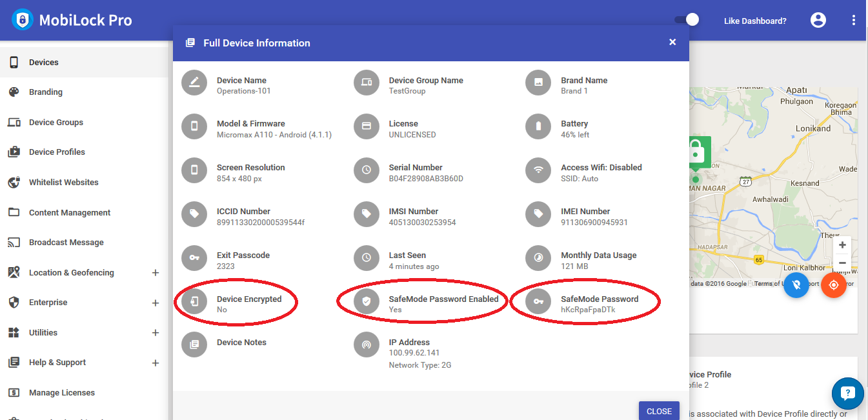Click the Last Seen clock icon
The width and height of the screenshot is (868, 420).
tap(367, 258)
